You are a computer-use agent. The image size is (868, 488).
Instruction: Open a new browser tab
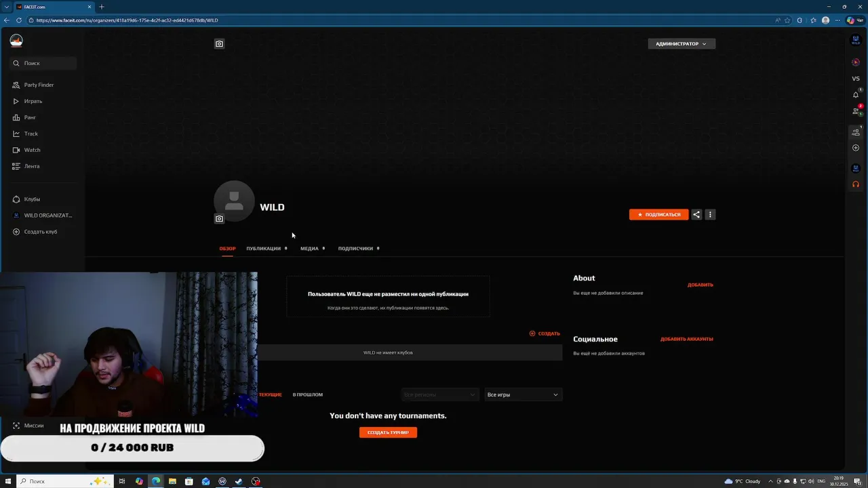(102, 7)
